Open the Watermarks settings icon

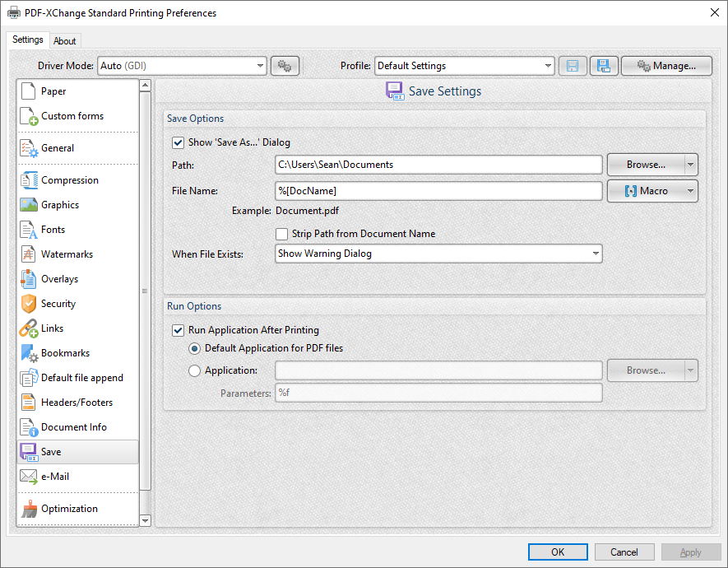click(x=29, y=254)
